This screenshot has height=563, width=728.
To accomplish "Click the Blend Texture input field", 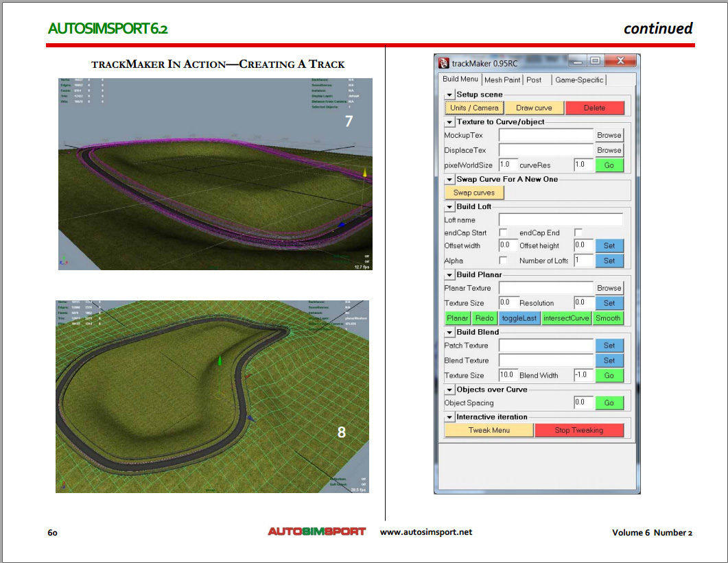I will [546, 360].
